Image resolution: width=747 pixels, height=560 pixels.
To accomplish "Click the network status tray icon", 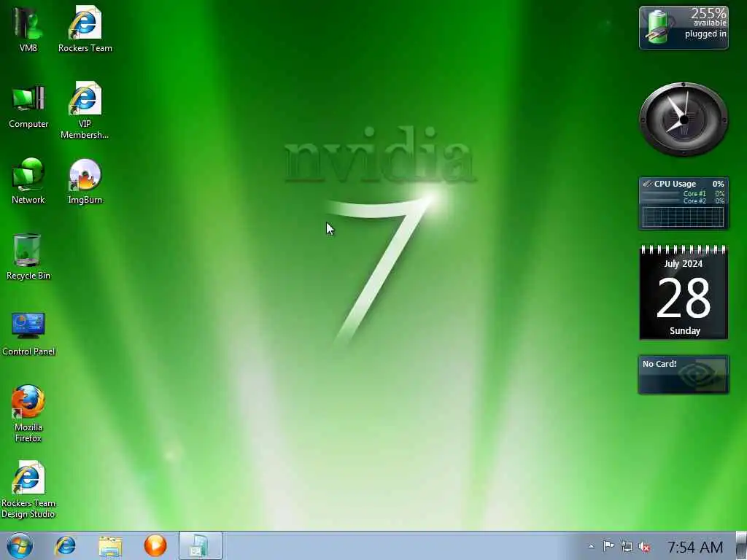I will (627, 547).
